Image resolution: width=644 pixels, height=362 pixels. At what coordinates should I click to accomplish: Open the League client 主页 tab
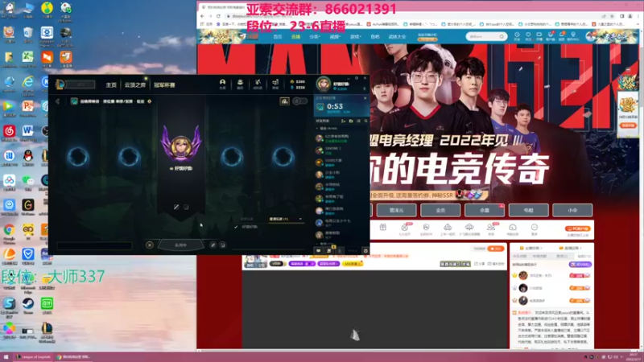(x=111, y=85)
